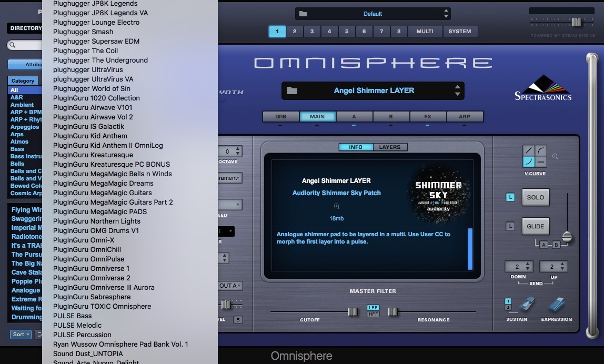Screen dimensions: 604x364
Task: Open the temperament dropdown
Action: coord(230,178)
